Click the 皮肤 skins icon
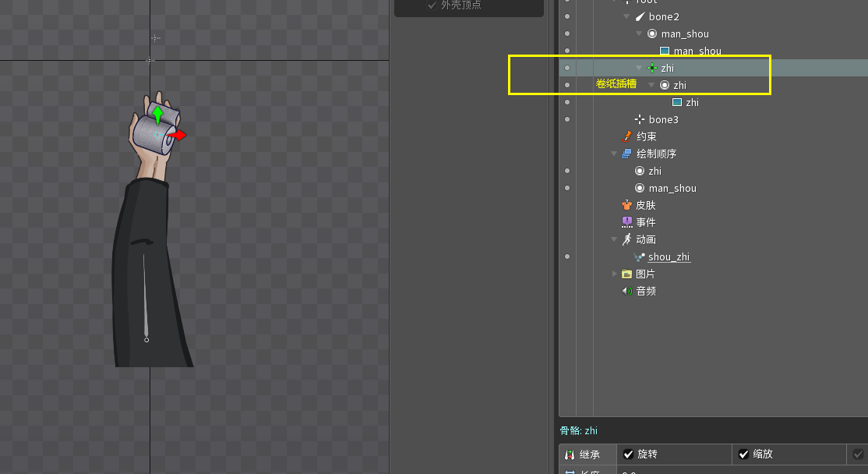The width and height of the screenshot is (868, 474). click(627, 205)
